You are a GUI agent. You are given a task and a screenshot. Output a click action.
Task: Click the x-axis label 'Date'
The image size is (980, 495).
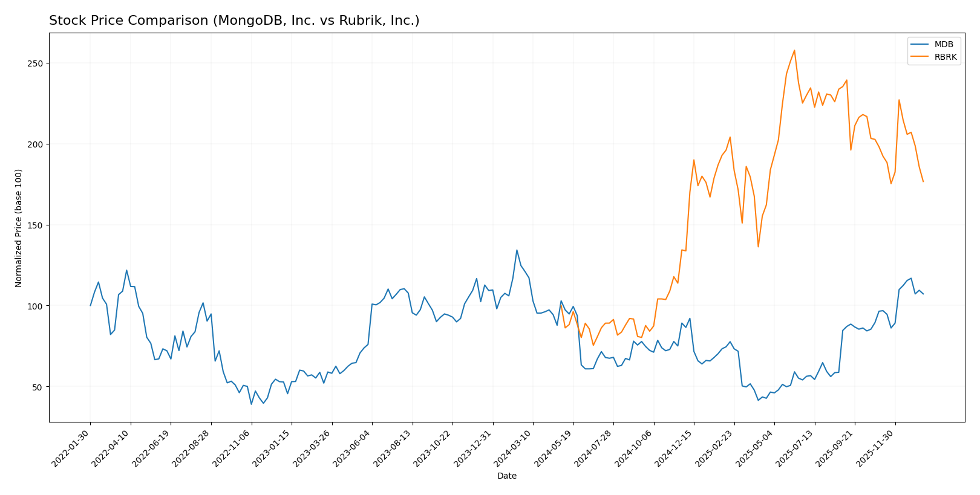tap(507, 476)
